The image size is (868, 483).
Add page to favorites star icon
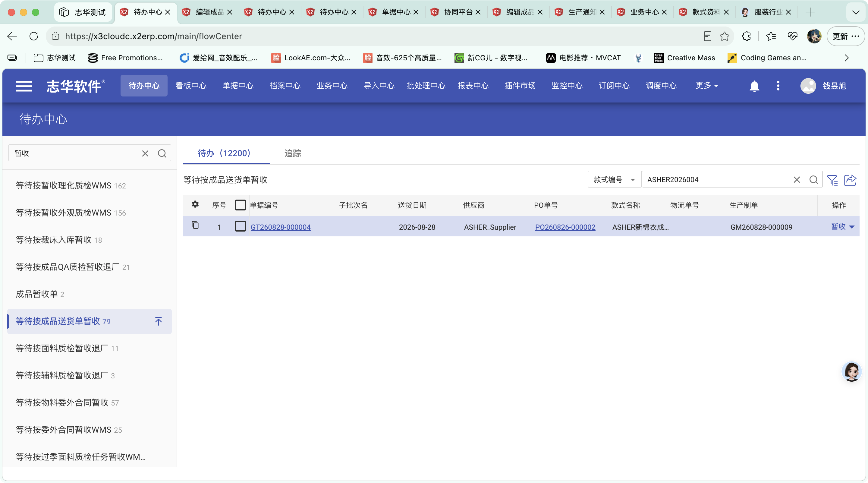click(x=725, y=36)
